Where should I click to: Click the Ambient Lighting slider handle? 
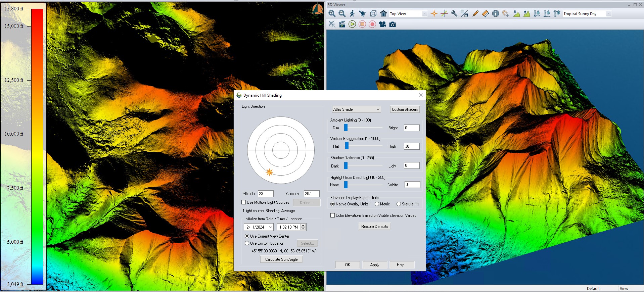coord(346,128)
